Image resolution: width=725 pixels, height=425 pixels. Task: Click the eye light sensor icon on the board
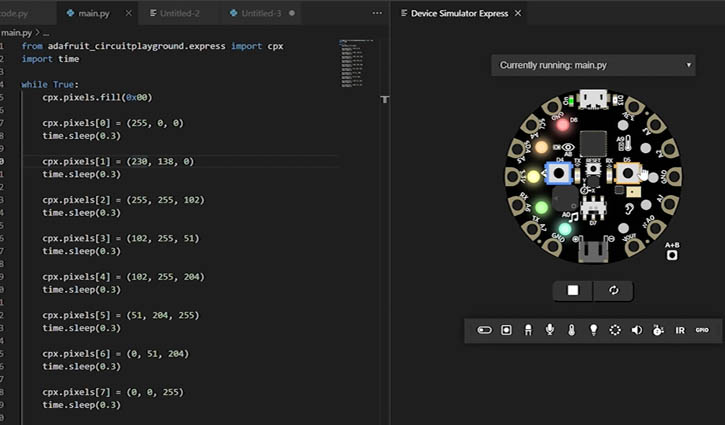click(x=568, y=147)
